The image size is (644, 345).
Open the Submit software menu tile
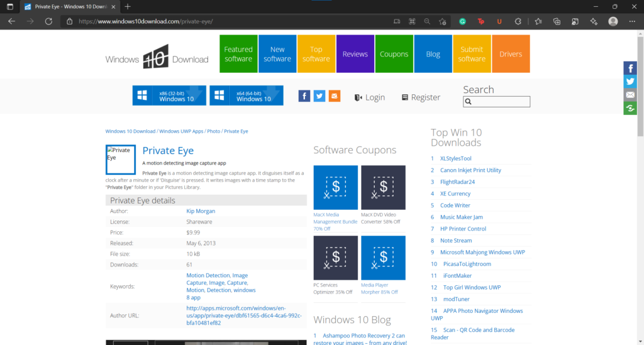coord(472,54)
